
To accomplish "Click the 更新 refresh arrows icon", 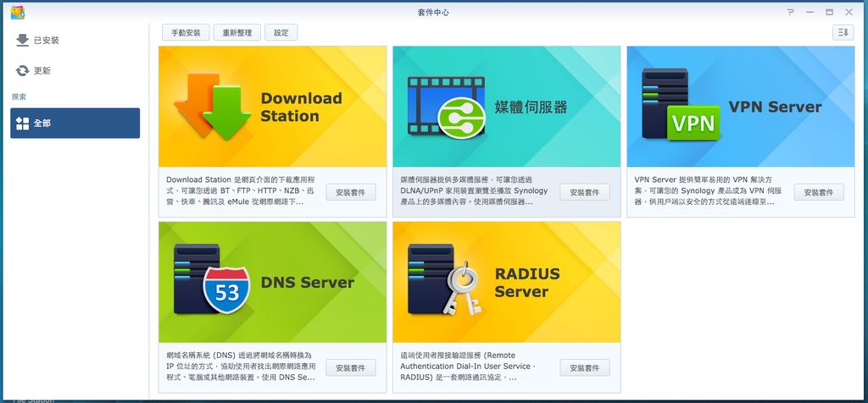I will click(22, 71).
